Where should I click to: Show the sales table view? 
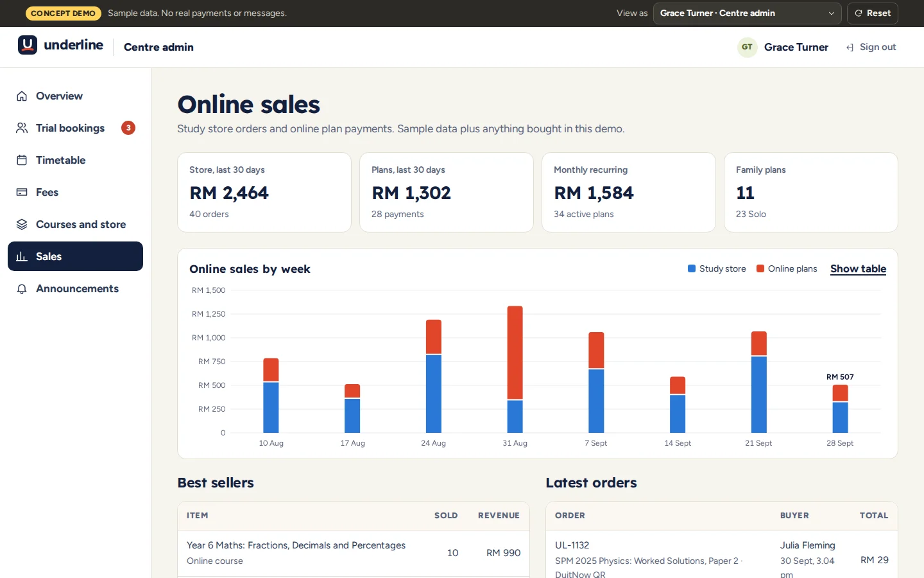coord(858,268)
